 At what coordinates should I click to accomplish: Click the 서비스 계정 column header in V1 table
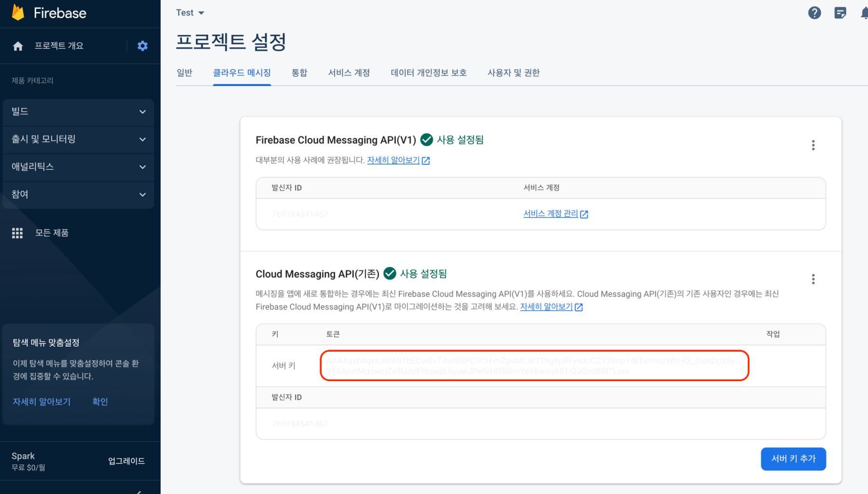click(x=542, y=188)
